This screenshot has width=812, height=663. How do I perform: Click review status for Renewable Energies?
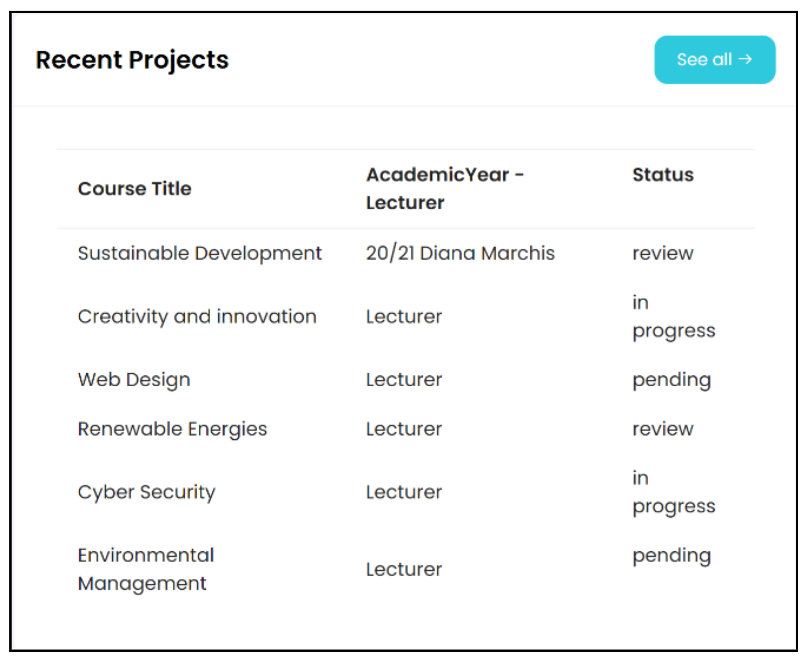(663, 429)
